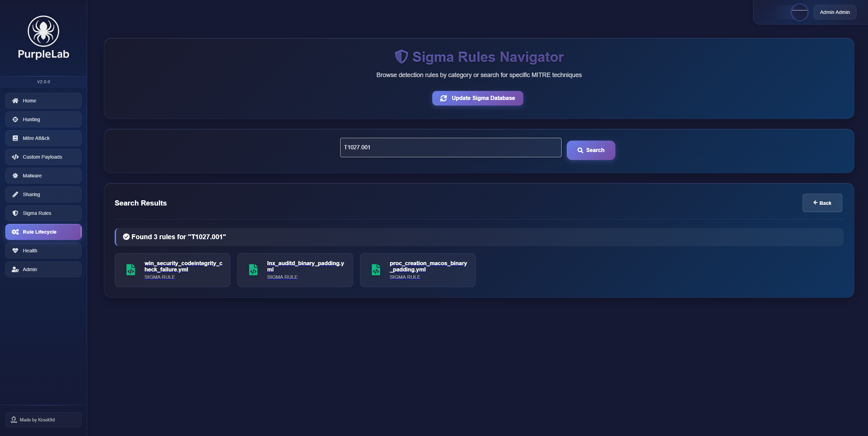
Task: Click the refresh icon on Update Sigma Database
Action: coord(444,98)
